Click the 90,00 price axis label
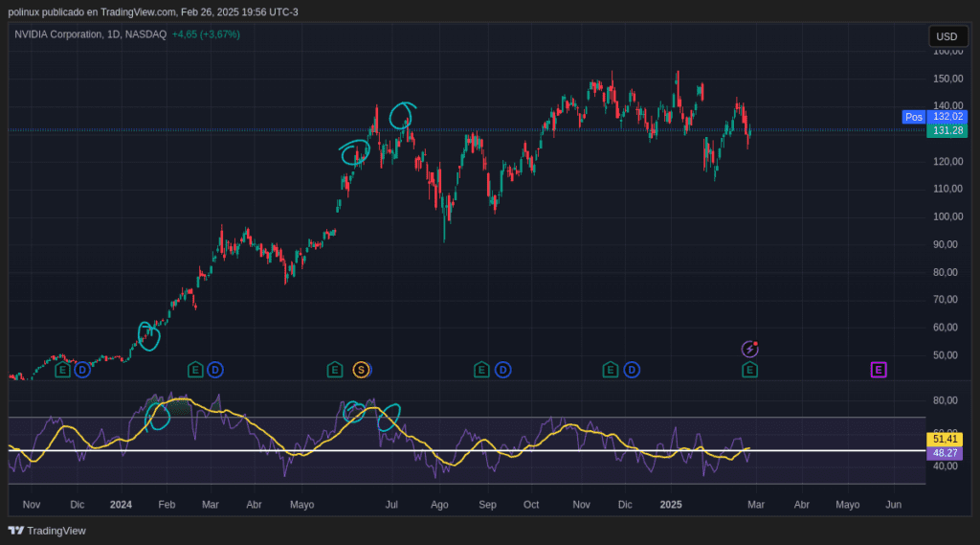Viewport: 980px width, 545px height. (x=945, y=244)
